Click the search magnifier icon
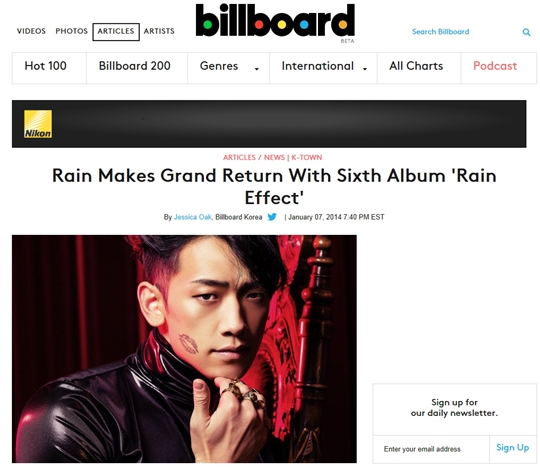This screenshot has height=473, width=540. [x=526, y=32]
